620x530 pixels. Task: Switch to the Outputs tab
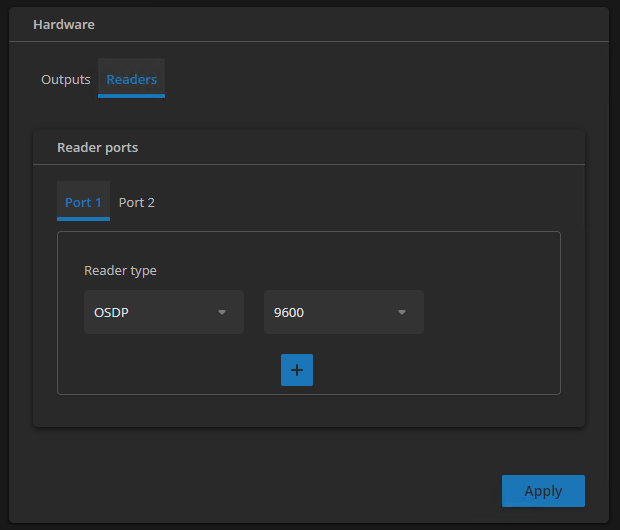tap(66, 80)
